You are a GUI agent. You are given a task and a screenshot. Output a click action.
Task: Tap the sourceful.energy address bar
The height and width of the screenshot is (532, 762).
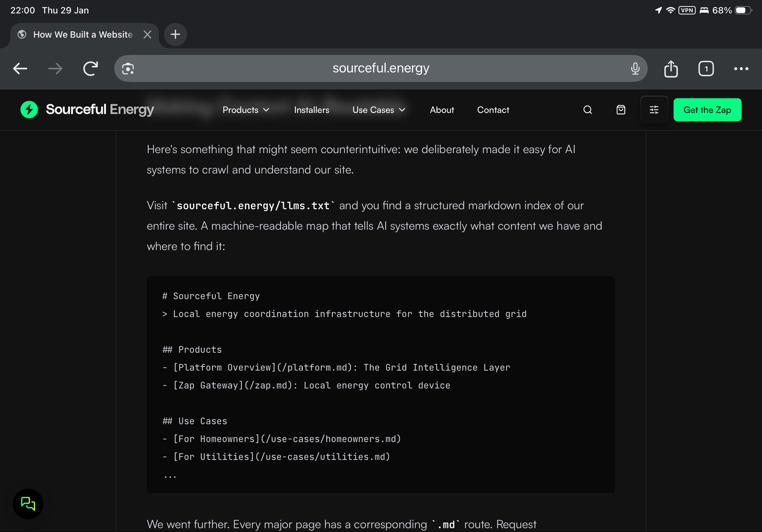tap(380, 68)
